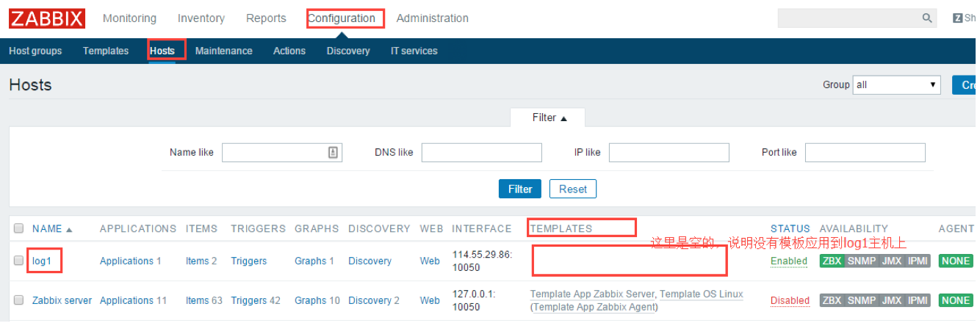Open Triggers for log1

249,261
